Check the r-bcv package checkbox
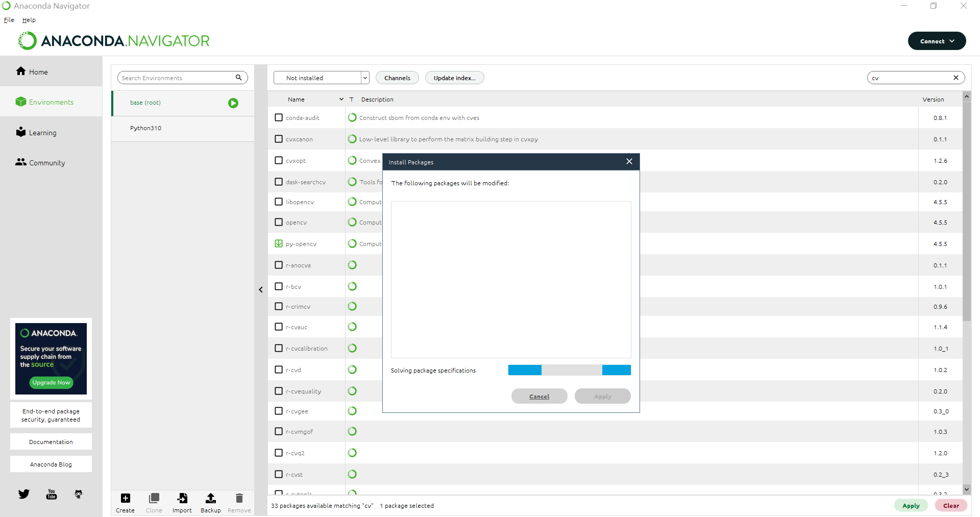This screenshot has width=980, height=517. pyautogui.click(x=279, y=286)
